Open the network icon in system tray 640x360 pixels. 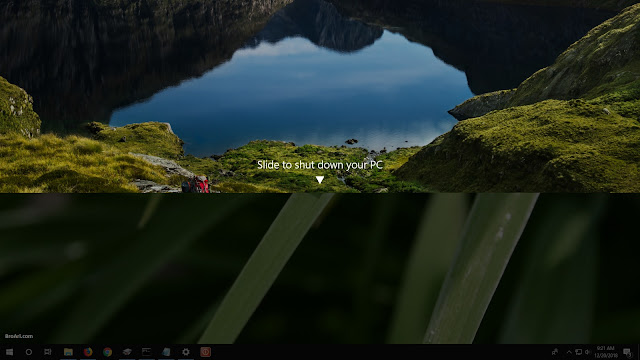pyautogui.click(x=578, y=352)
